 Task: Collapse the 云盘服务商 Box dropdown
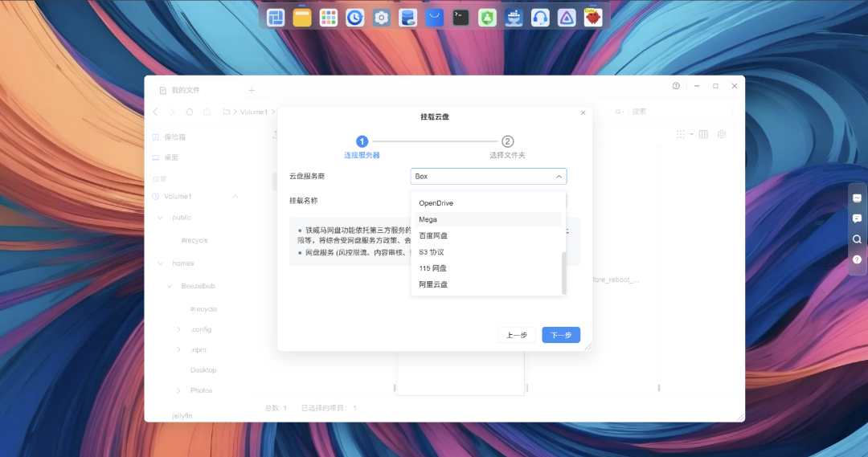559,177
